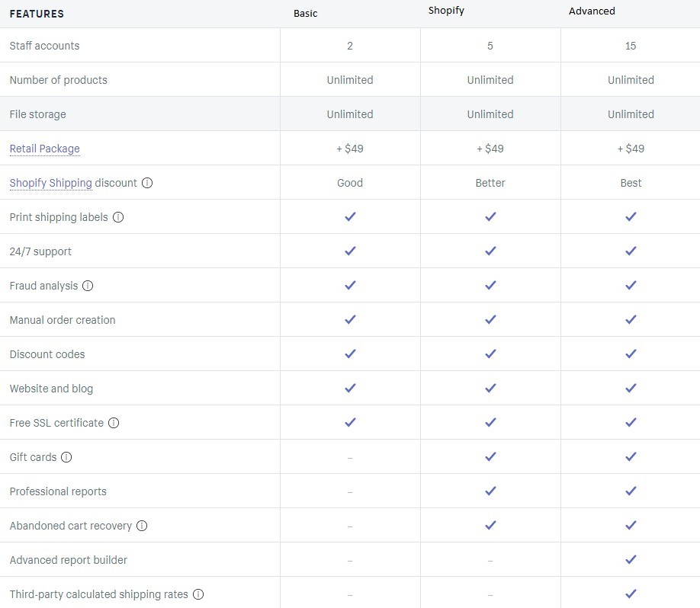Open the Retail Package link
This screenshot has width=700, height=608.
pyautogui.click(x=45, y=149)
